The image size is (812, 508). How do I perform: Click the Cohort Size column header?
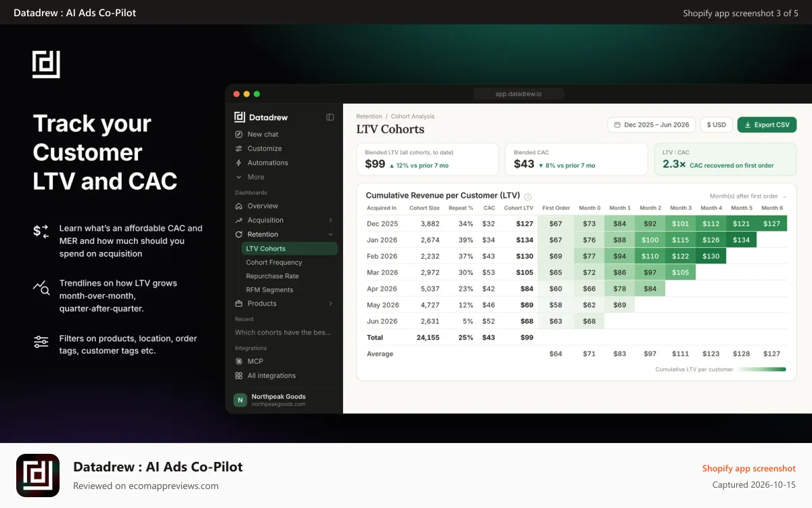pos(424,208)
